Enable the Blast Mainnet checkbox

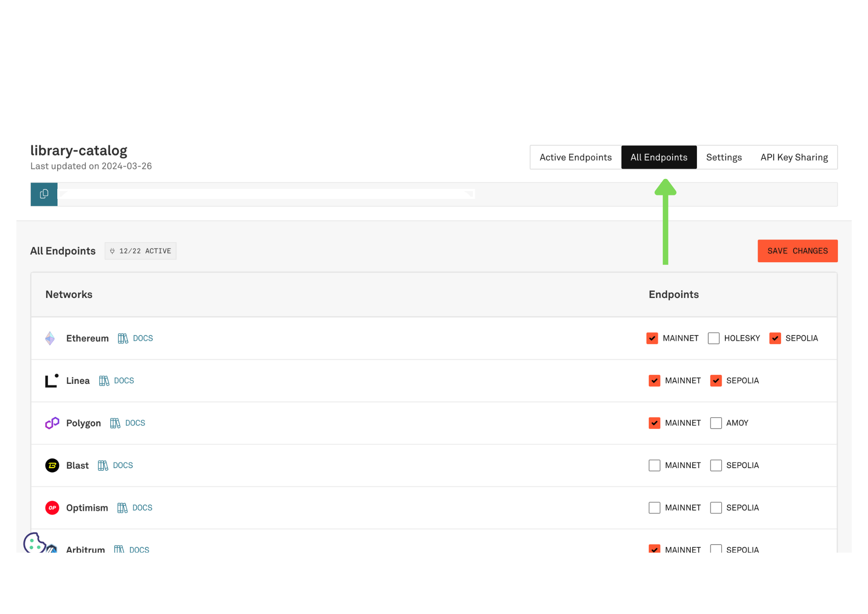pyautogui.click(x=654, y=465)
